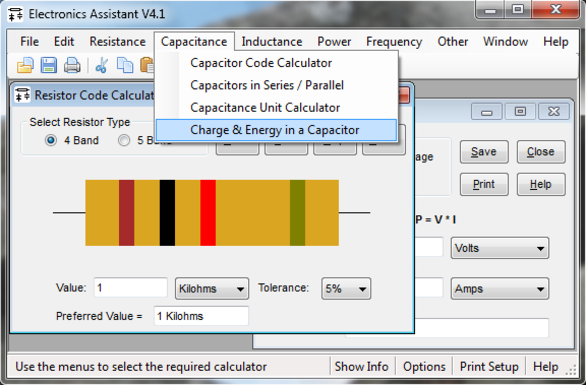Click the olive tolerance resistor band
The height and width of the screenshot is (385, 586).
[297, 213]
